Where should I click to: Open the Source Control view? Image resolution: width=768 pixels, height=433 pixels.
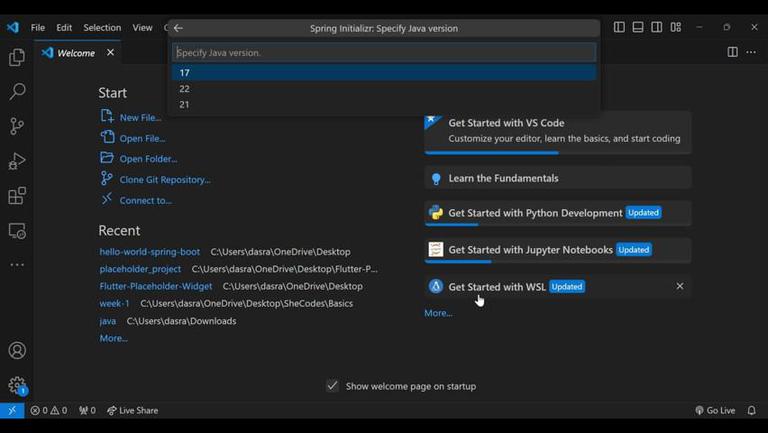17,127
